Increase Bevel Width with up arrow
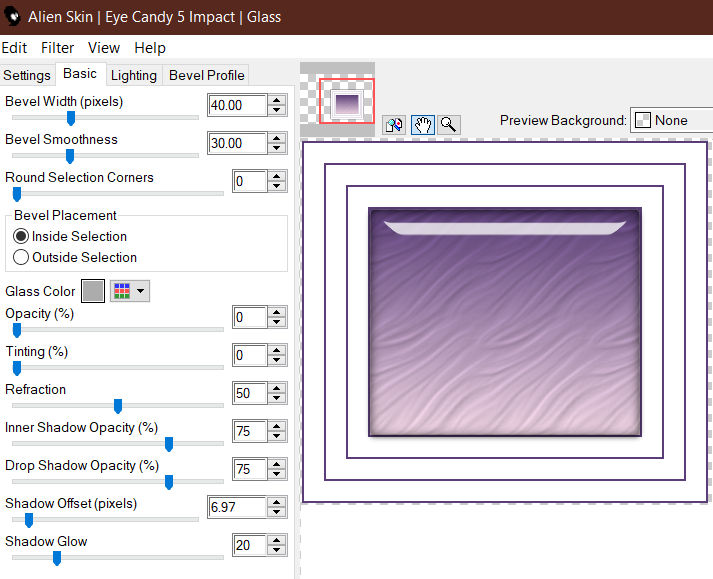 pyautogui.click(x=276, y=100)
